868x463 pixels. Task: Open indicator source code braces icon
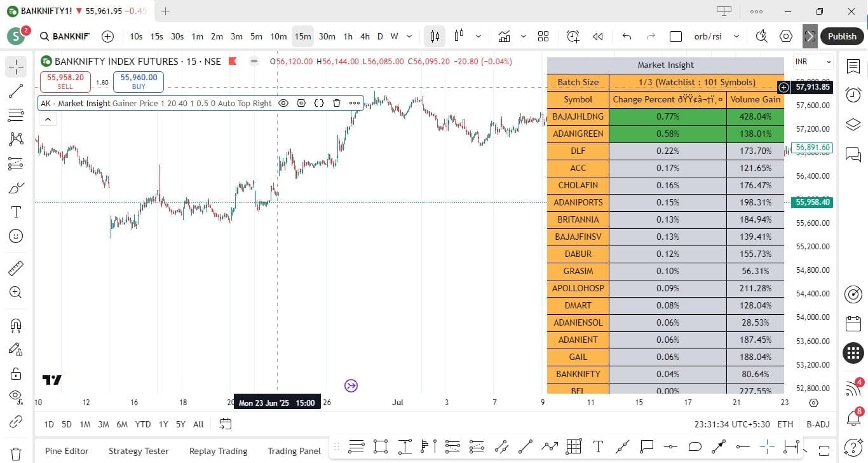[x=319, y=103]
